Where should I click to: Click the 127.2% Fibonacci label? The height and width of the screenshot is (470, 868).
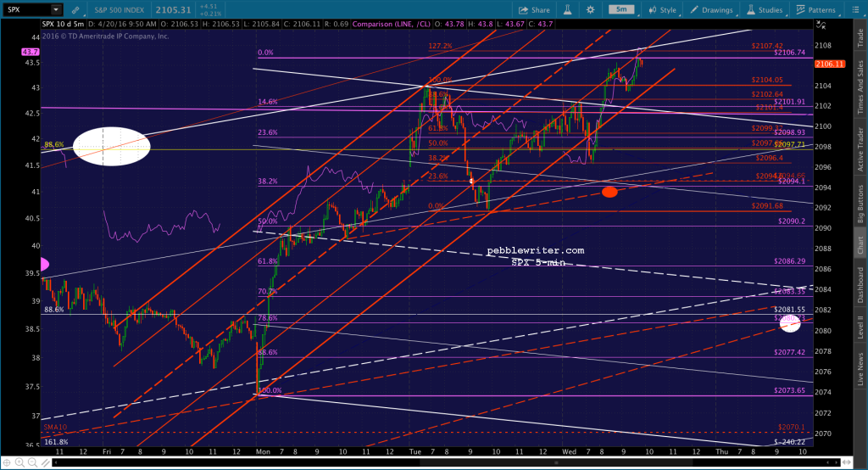(x=440, y=46)
